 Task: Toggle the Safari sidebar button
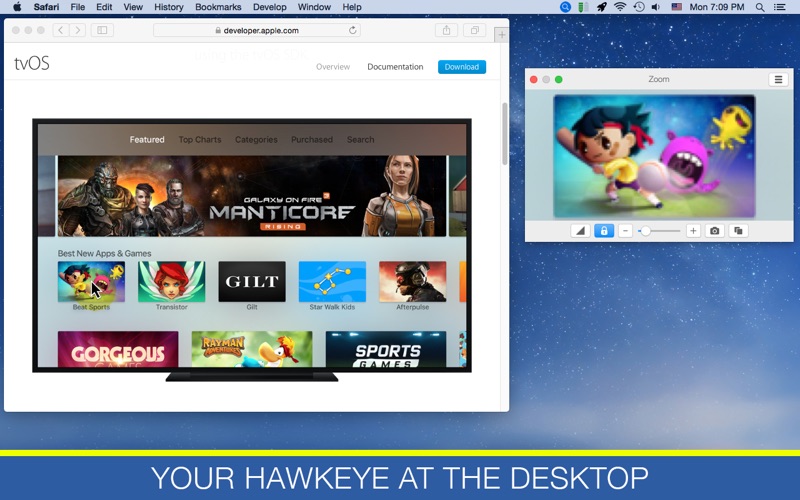(x=102, y=30)
